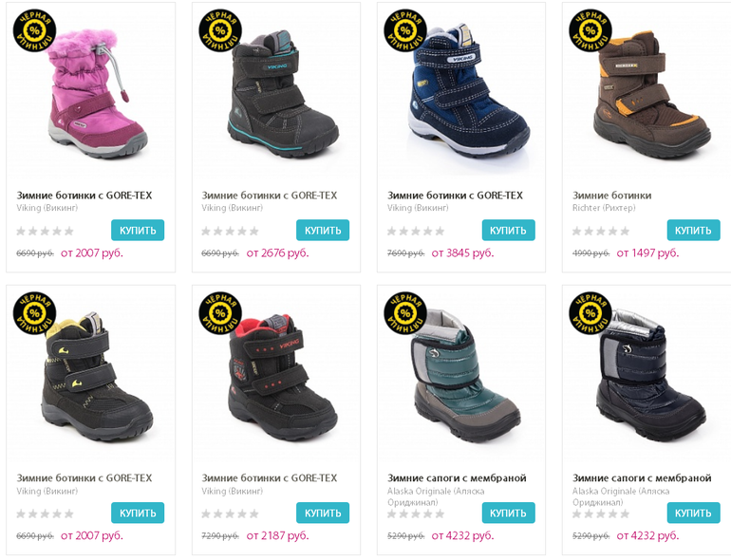Screen dimensions: 731x560
Task: Buy the Viking boot priced 2187 руб.
Action: (323, 513)
